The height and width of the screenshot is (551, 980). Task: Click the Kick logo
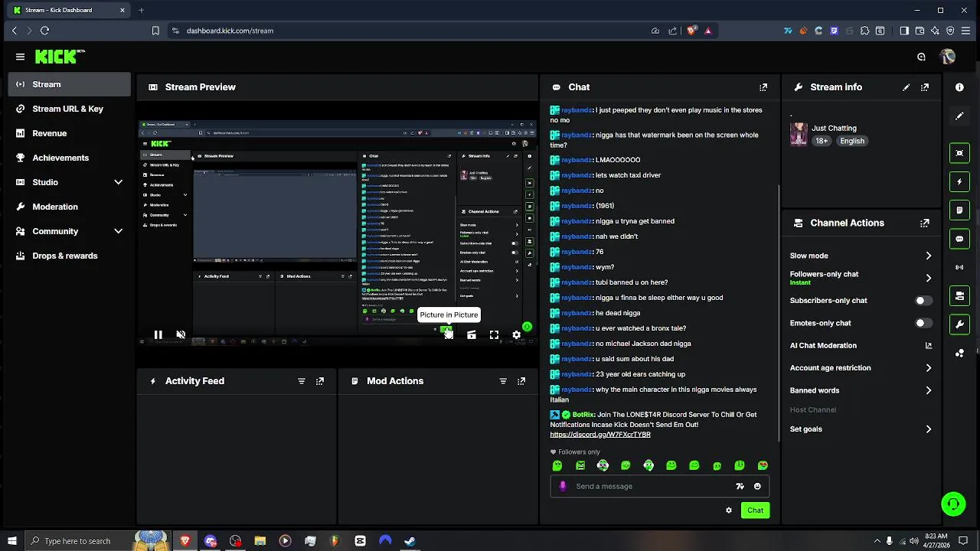60,57
